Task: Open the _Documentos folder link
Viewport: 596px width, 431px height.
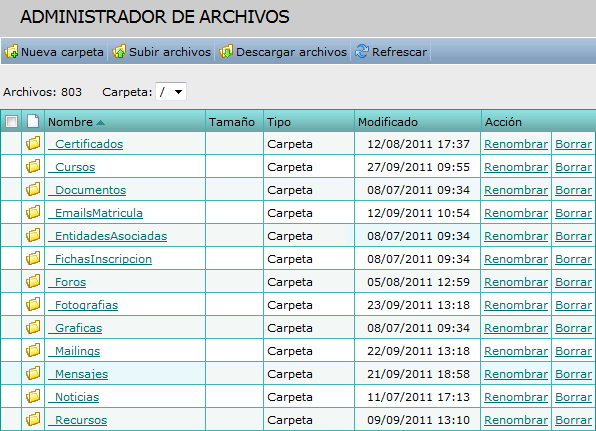Action: point(87,190)
